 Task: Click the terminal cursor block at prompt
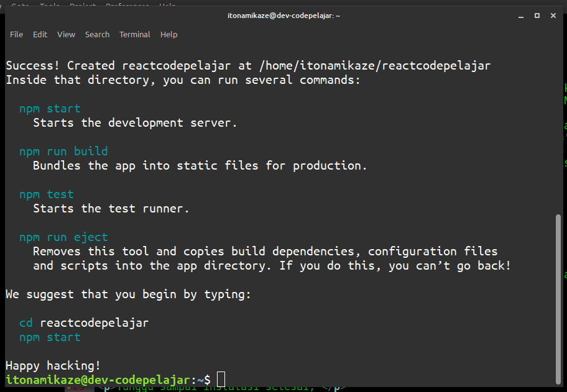click(221, 380)
